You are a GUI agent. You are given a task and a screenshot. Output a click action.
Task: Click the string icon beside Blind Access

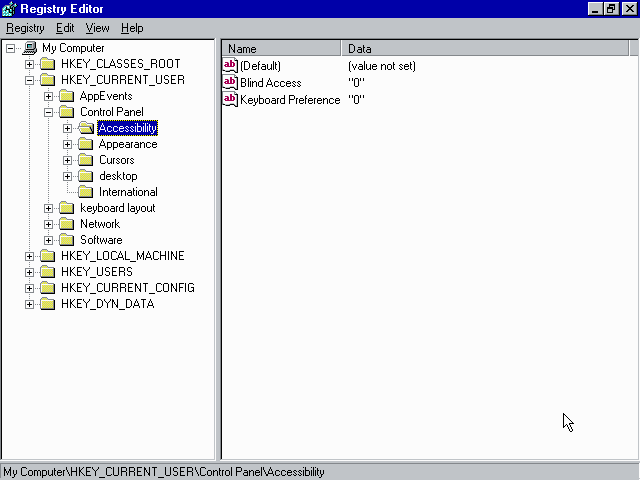[x=230, y=83]
